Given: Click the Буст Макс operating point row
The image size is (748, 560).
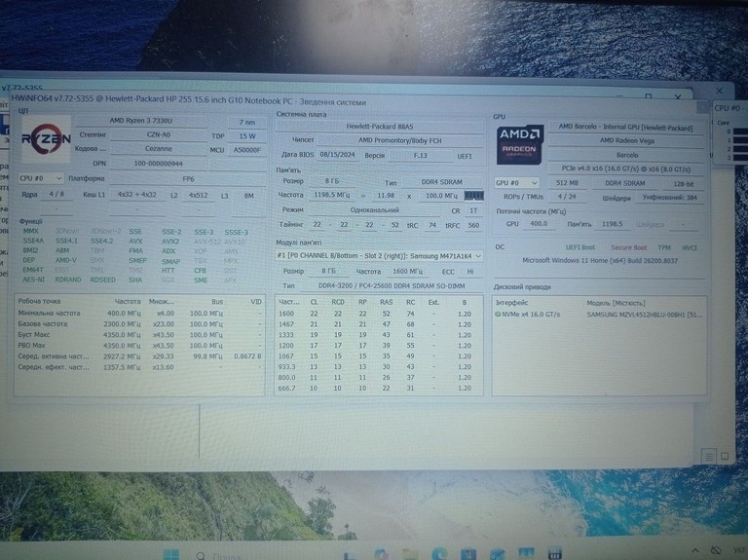Looking at the screenshot, I should pos(139,335).
